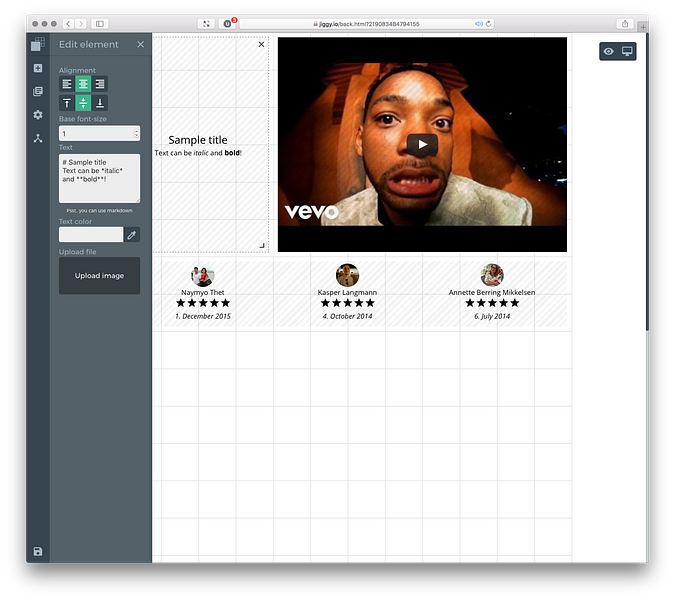The height and width of the screenshot is (600, 675).
Task: Open the structure tree icon in the sidebar
Action: 38,138
